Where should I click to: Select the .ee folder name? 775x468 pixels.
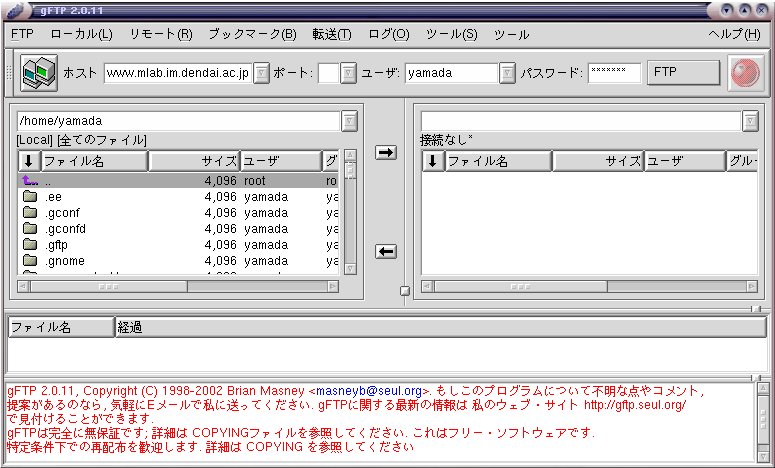[x=53, y=197]
